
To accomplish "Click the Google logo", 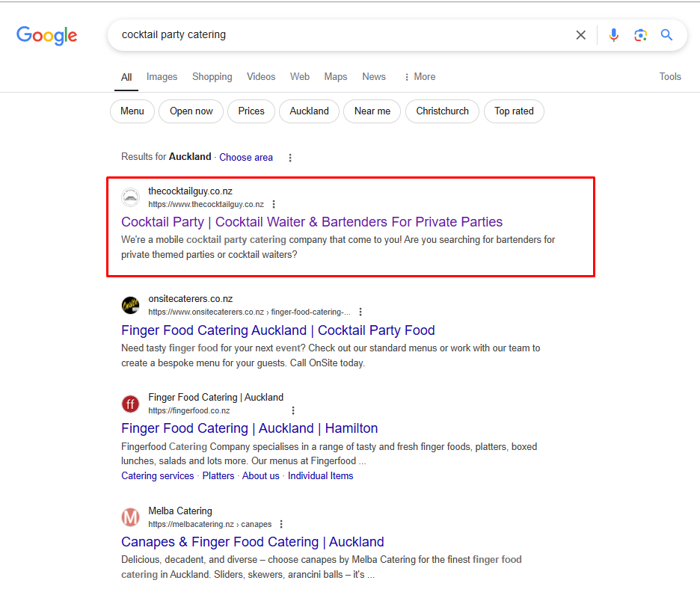I will point(47,35).
